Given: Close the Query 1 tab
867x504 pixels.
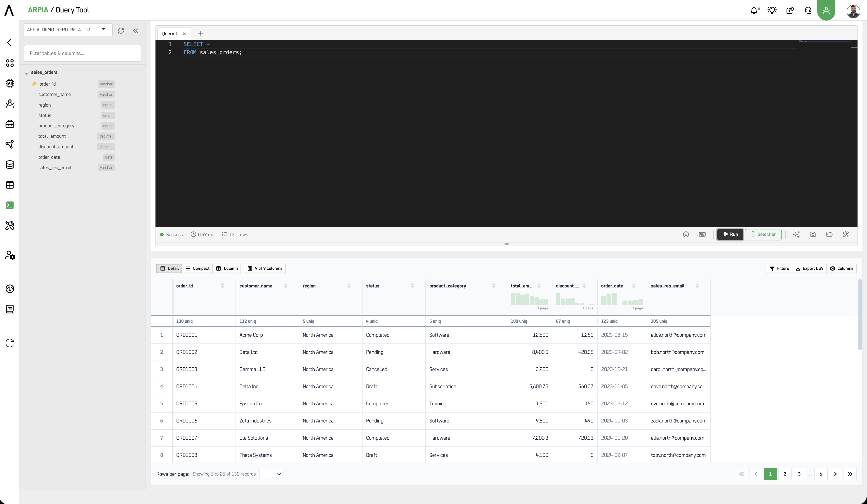Looking at the screenshot, I should [x=184, y=34].
